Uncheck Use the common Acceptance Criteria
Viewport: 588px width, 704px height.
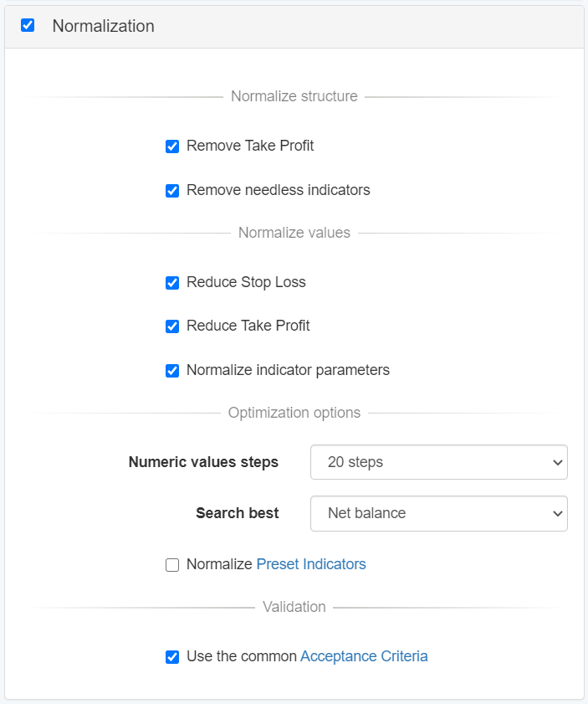pos(172,657)
